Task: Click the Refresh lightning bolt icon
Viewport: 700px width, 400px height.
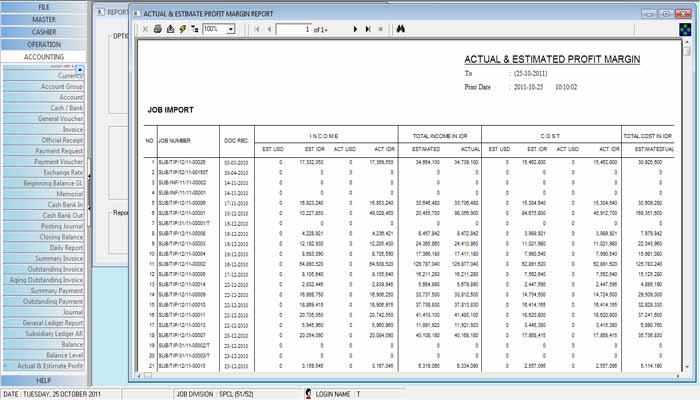Action: click(x=182, y=30)
